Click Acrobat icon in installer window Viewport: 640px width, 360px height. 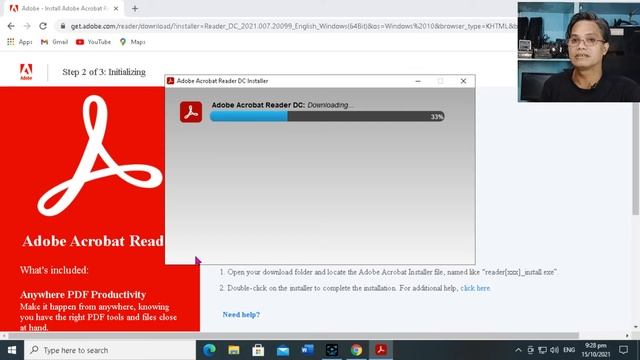point(191,112)
